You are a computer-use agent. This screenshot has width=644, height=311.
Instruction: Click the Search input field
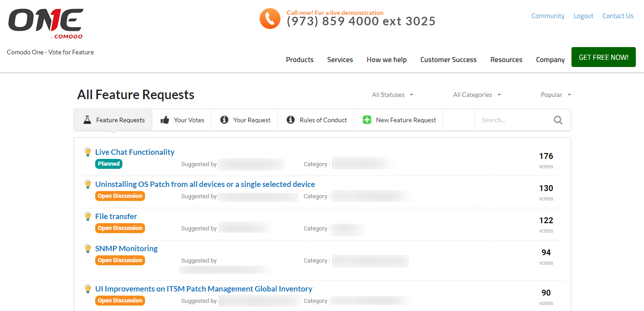point(514,120)
